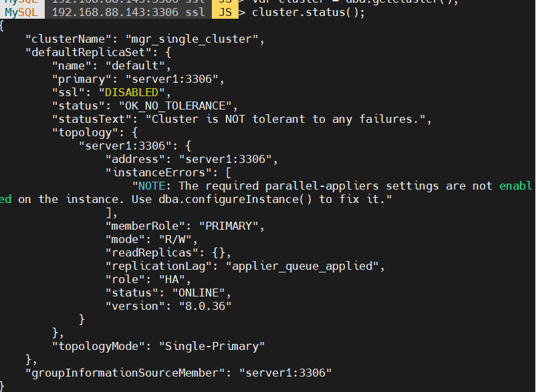536x392 pixels.
Task: Click the cluster.status(); command text
Action: coord(308,13)
